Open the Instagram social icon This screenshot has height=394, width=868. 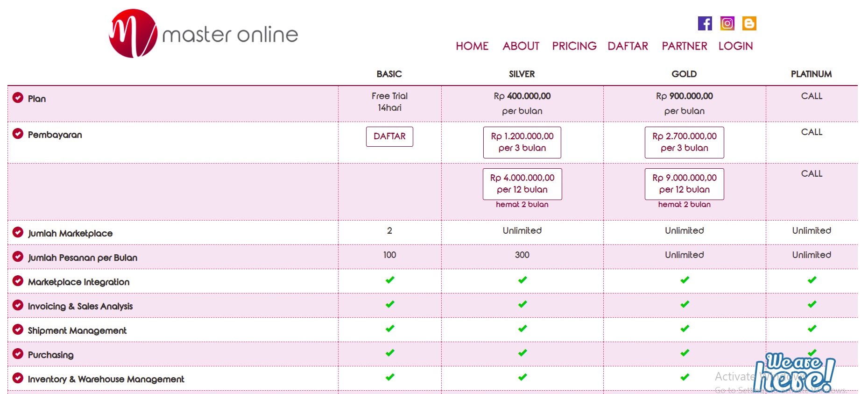tap(727, 23)
